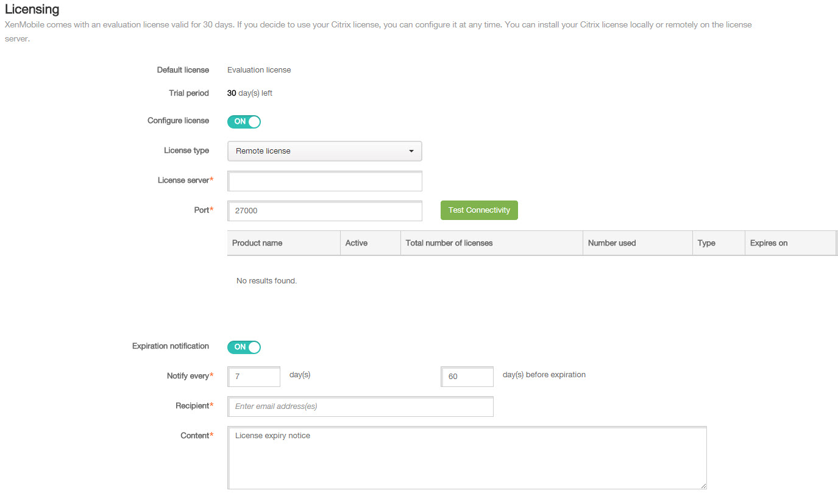Click the Expires on column header

point(790,243)
